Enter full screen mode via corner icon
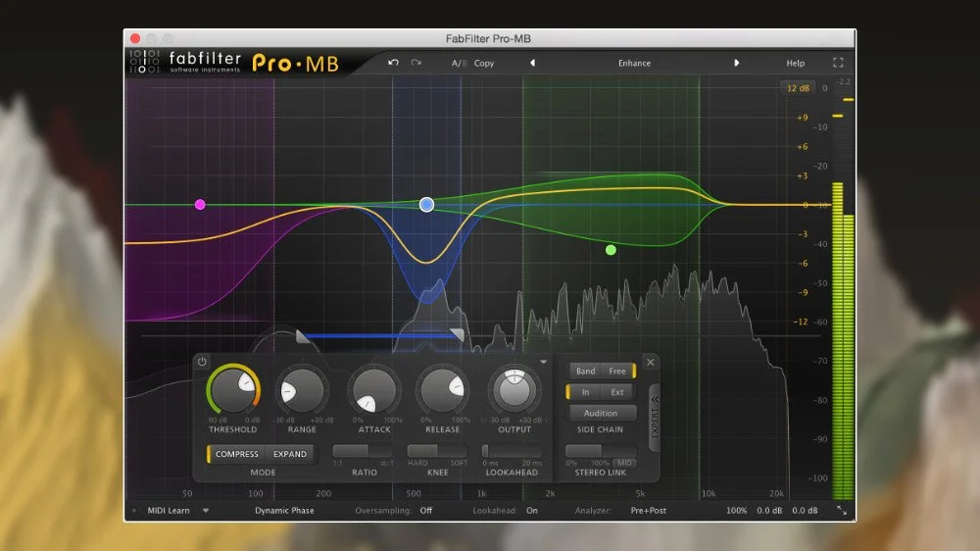Viewport: 980px width, 551px height. point(838,63)
